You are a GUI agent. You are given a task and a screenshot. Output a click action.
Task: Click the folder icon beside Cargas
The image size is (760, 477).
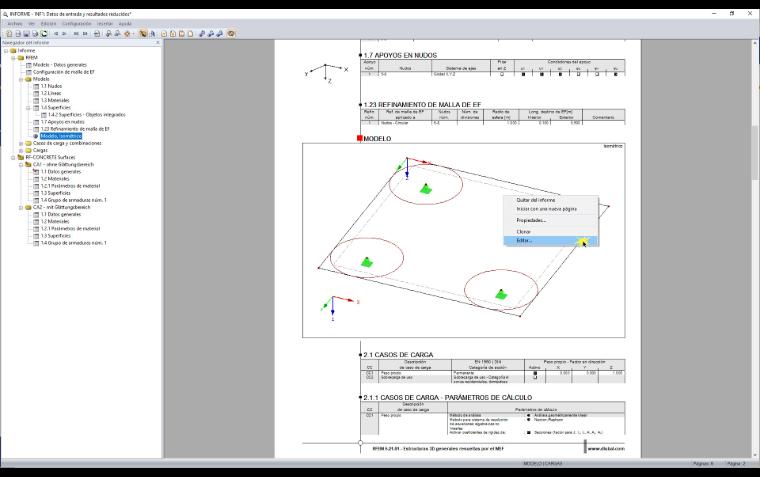pos(28,150)
